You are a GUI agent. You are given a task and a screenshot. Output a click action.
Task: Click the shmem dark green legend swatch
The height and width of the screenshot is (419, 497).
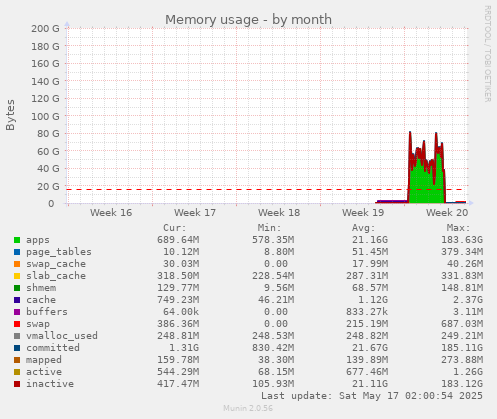(17, 288)
